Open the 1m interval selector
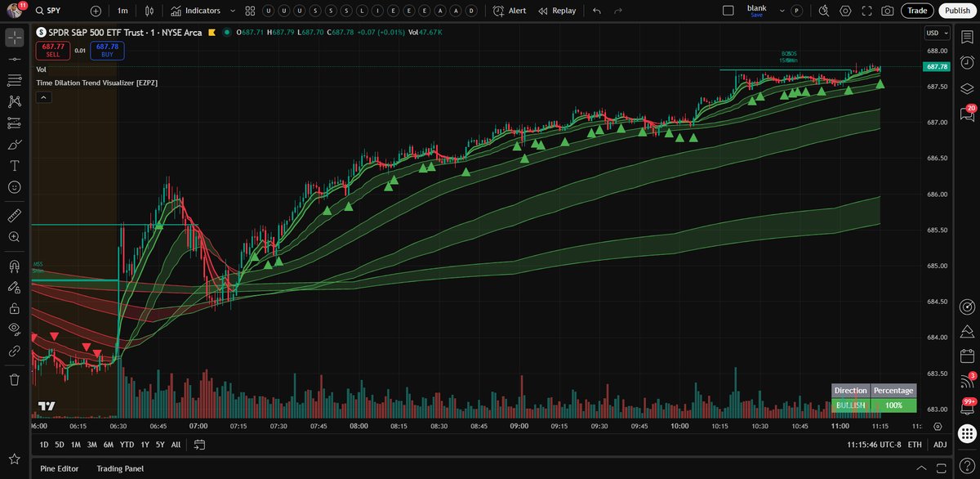980x479 pixels. (x=122, y=11)
